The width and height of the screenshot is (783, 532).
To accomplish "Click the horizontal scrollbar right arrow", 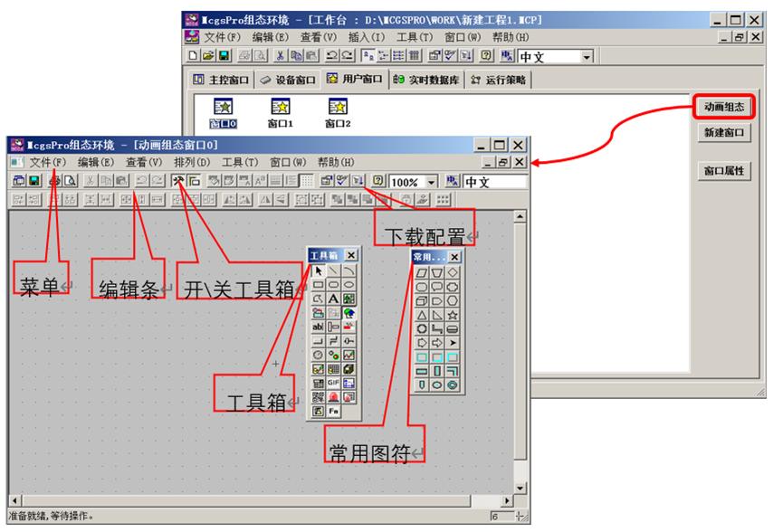I will point(507,500).
